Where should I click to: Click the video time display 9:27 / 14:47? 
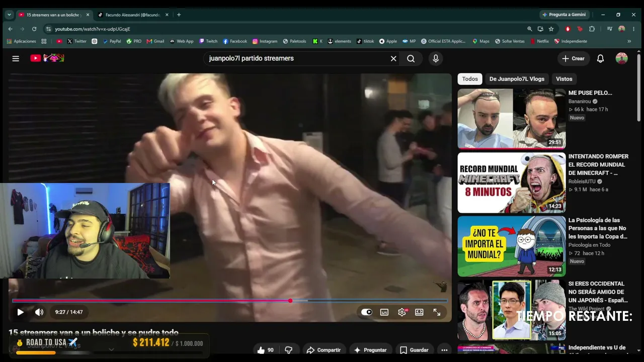[69, 312]
